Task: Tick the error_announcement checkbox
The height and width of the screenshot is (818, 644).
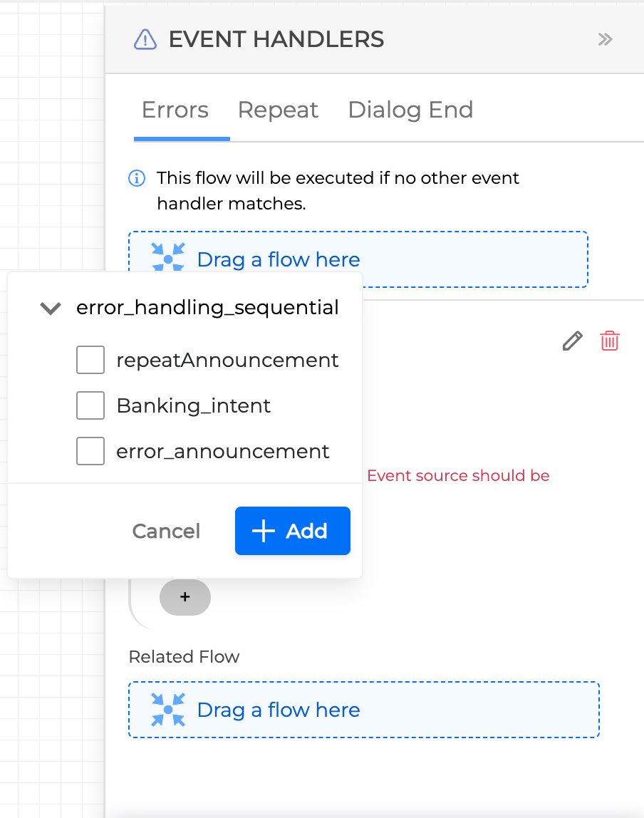Action: pos(90,451)
